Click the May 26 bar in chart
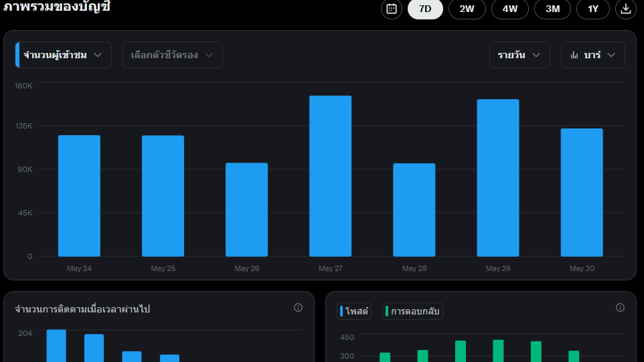 click(247, 209)
